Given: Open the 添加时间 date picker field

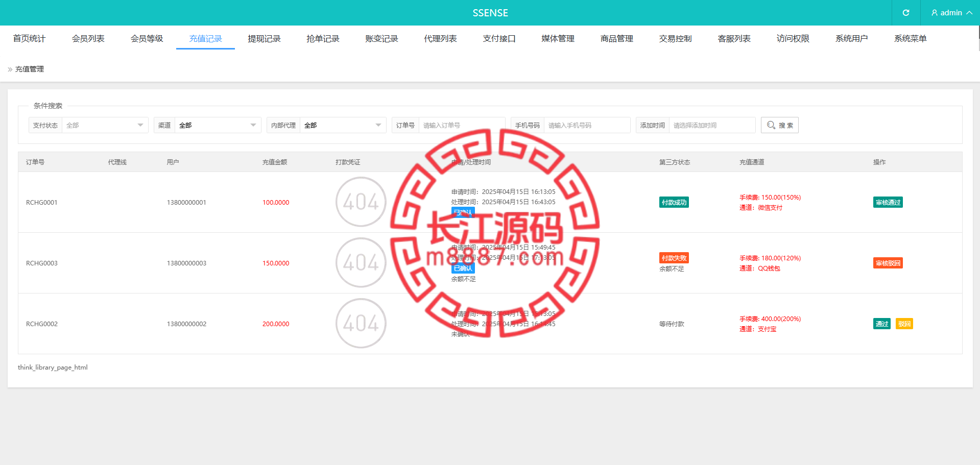Looking at the screenshot, I should click(x=712, y=125).
